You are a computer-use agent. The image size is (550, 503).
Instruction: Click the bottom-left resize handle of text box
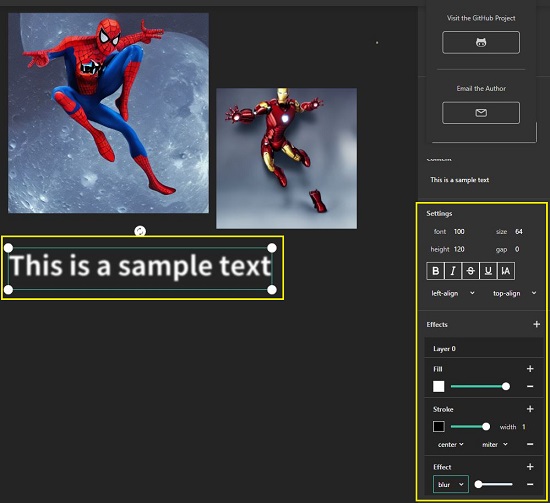coord(8,290)
